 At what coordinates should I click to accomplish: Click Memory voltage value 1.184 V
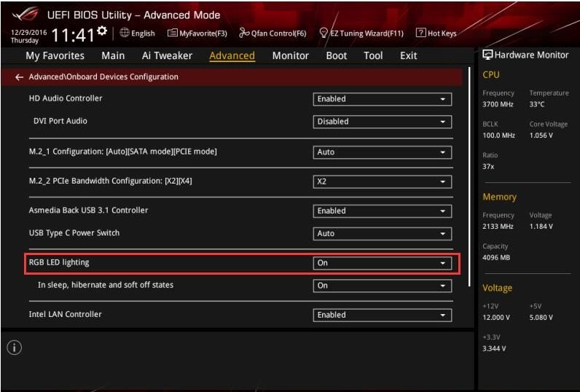541,227
